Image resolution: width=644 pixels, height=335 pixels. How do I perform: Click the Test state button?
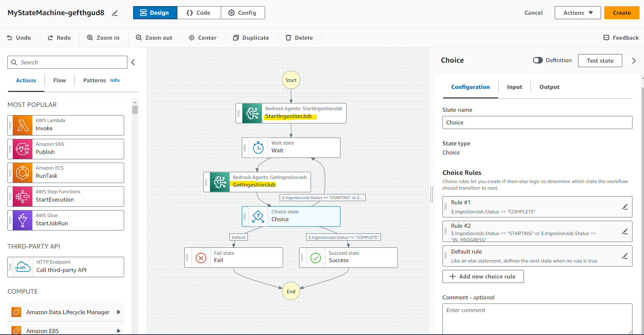[x=600, y=61]
